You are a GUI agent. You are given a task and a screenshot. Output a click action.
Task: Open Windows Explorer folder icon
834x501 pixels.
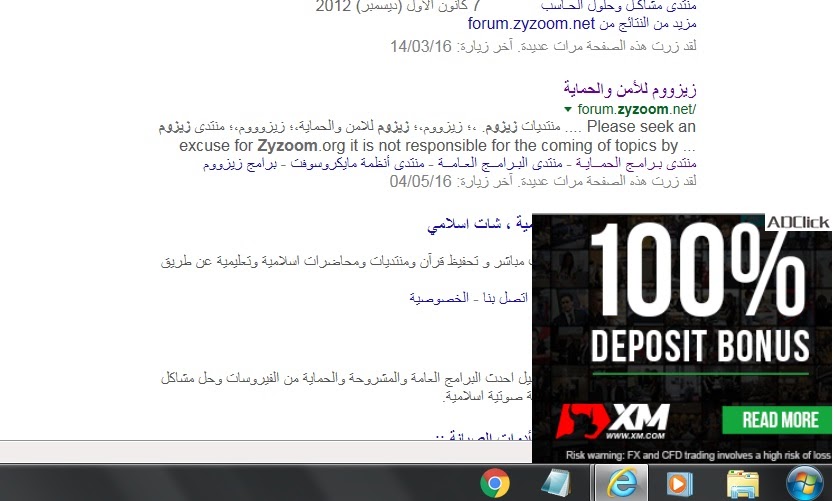[743, 483]
